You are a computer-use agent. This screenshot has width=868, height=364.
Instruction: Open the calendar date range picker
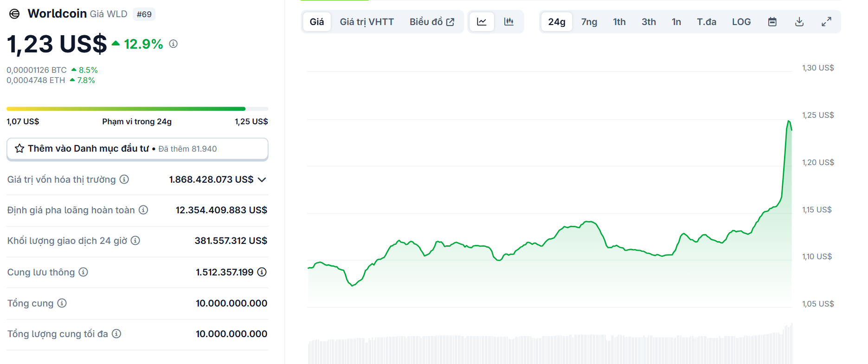(x=772, y=22)
